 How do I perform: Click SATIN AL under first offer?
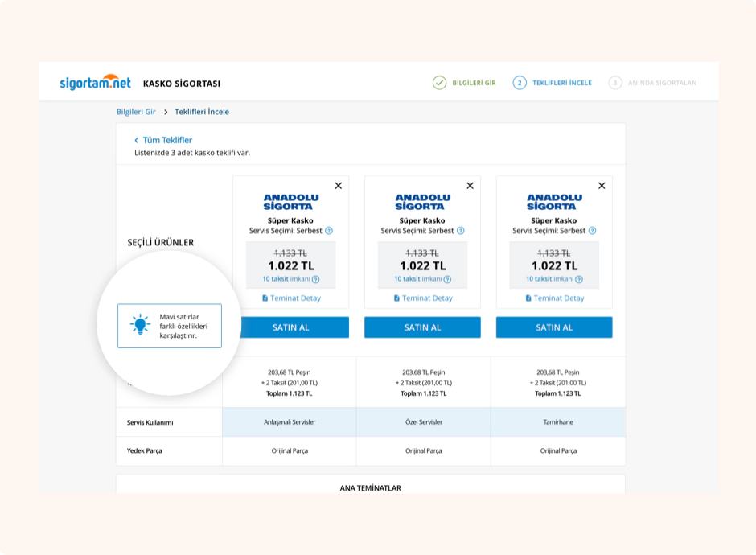click(x=290, y=327)
